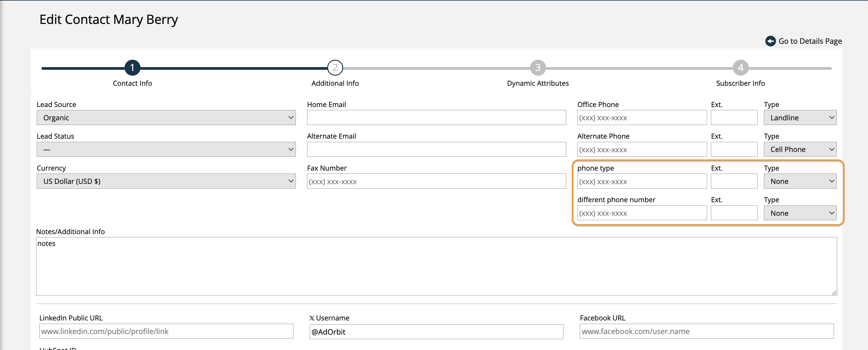Image resolution: width=868 pixels, height=350 pixels.
Task: Open step 4 Subscriber Info circle
Action: point(740,68)
